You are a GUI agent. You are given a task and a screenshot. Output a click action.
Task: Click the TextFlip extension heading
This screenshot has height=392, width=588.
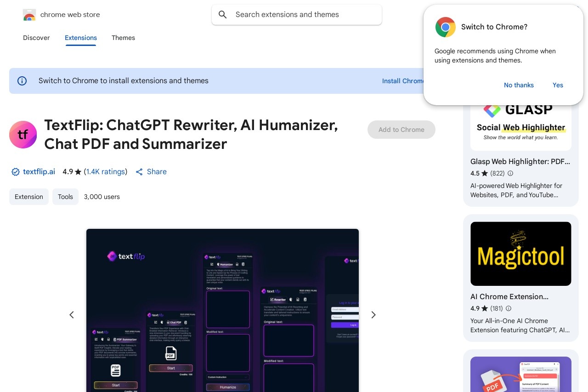[x=191, y=135]
